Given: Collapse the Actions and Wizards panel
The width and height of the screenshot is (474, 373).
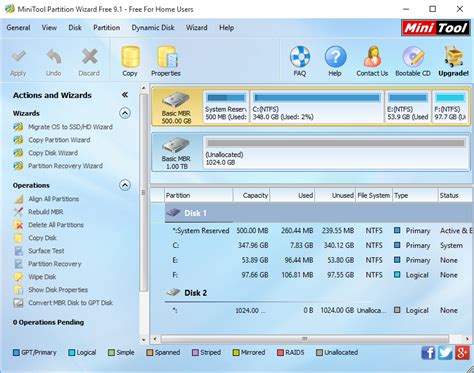Looking at the screenshot, I should point(125,95).
